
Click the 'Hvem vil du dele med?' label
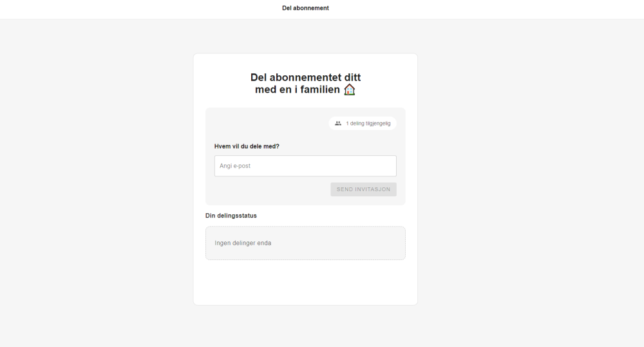pyautogui.click(x=247, y=146)
